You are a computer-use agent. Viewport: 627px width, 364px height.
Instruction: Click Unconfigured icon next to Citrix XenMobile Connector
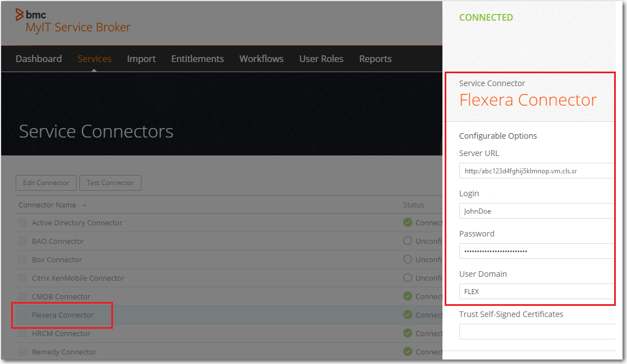408,278
